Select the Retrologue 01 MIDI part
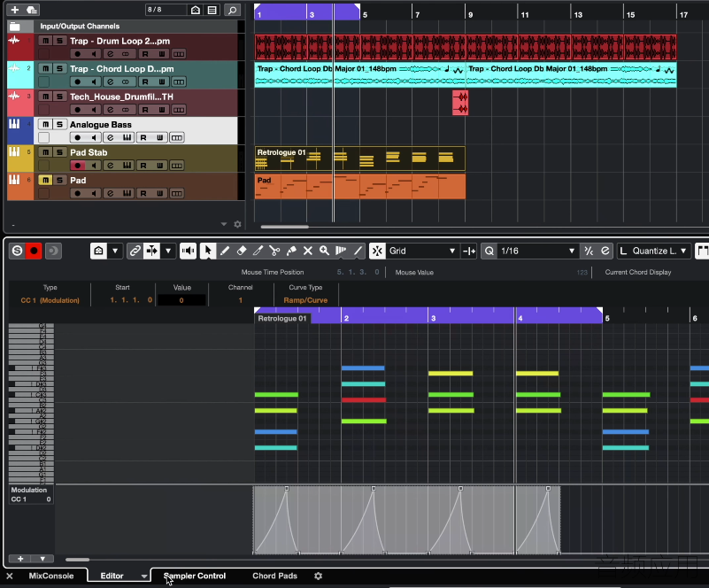The image size is (709, 588). [360, 159]
